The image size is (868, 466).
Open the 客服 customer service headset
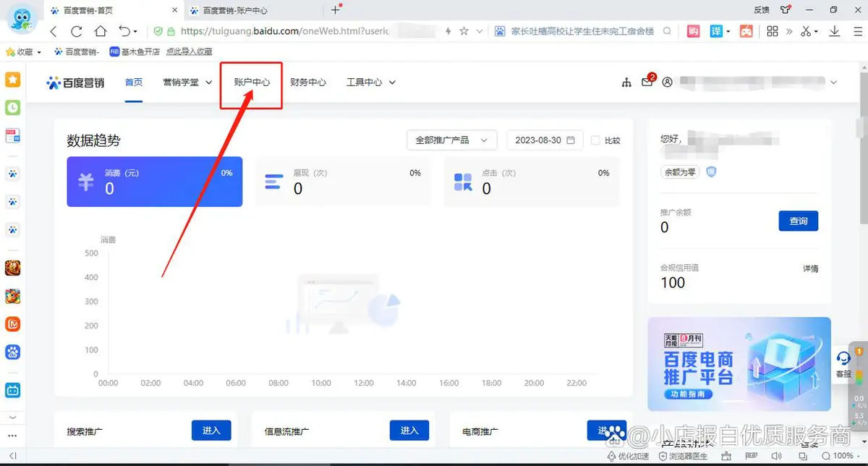pyautogui.click(x=843, y=363)
